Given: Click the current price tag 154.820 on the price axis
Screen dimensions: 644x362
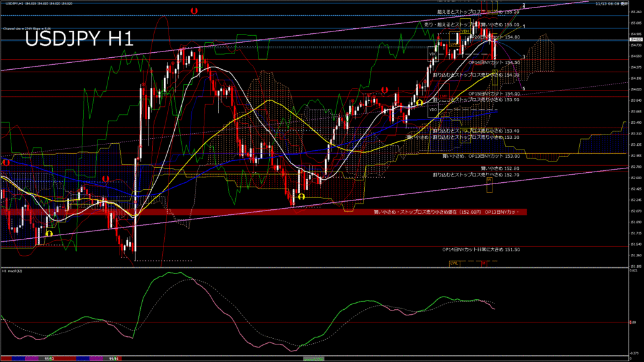Looking at the screenshot, I should pos(635,39).
